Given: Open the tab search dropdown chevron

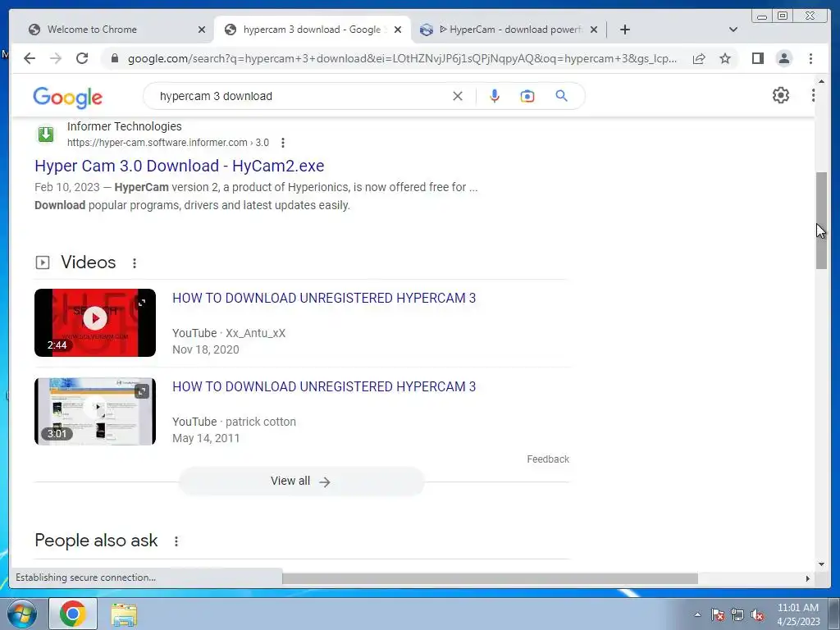Looking at the screenshot, I should 733,30.
